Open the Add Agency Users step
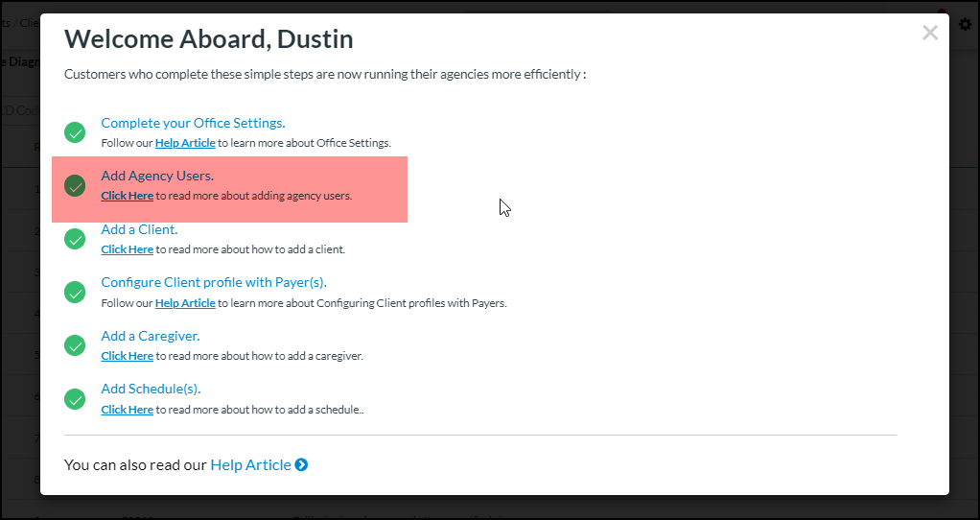Image resolution: width=980 pixels, height=520 pixels. tap(157, 176)
